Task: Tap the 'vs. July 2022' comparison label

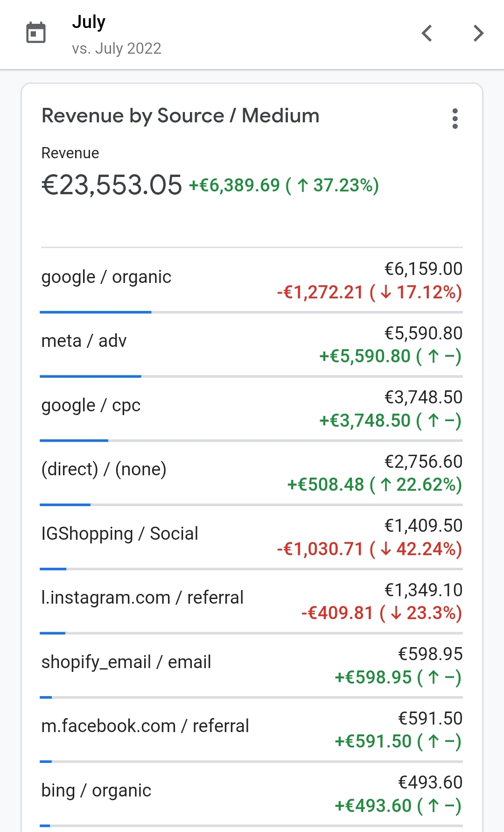Action: coord(117,48)
